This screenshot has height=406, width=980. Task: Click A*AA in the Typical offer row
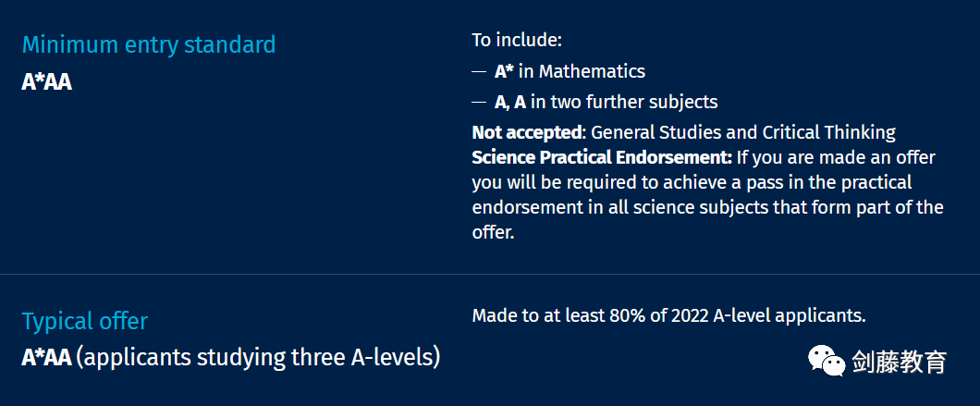pos(46,357)
